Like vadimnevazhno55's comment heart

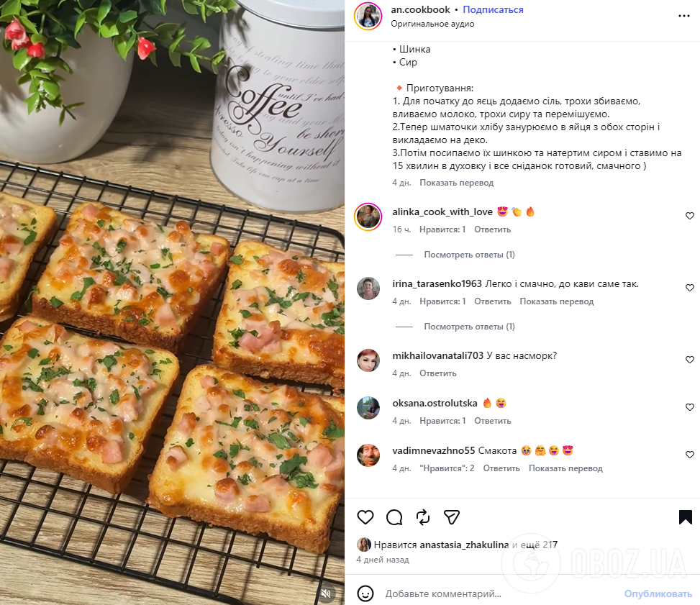pos(689,455)
